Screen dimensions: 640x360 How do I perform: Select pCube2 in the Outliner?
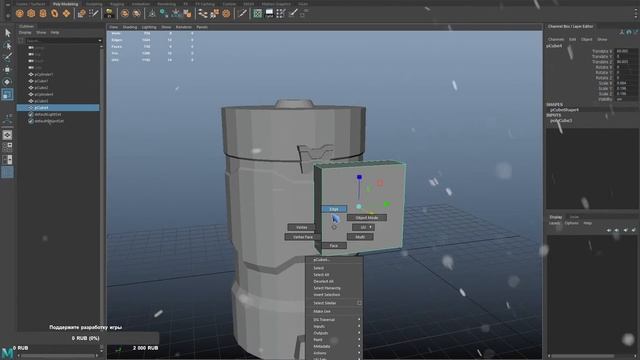pos(41,88)
